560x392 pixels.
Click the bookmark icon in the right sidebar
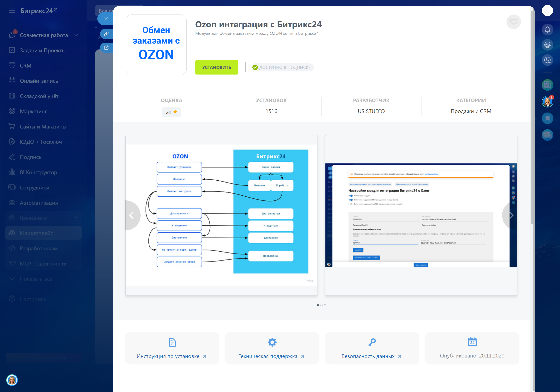pyautogui.click(x=547, y=118)
